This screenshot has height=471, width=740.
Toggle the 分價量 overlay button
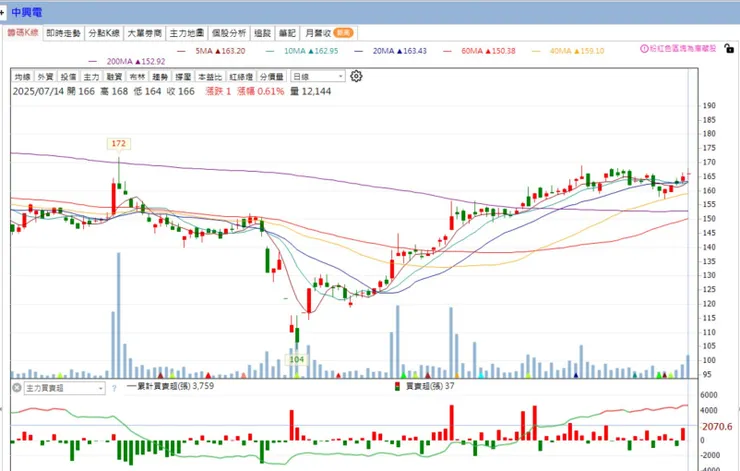[272, 76]
